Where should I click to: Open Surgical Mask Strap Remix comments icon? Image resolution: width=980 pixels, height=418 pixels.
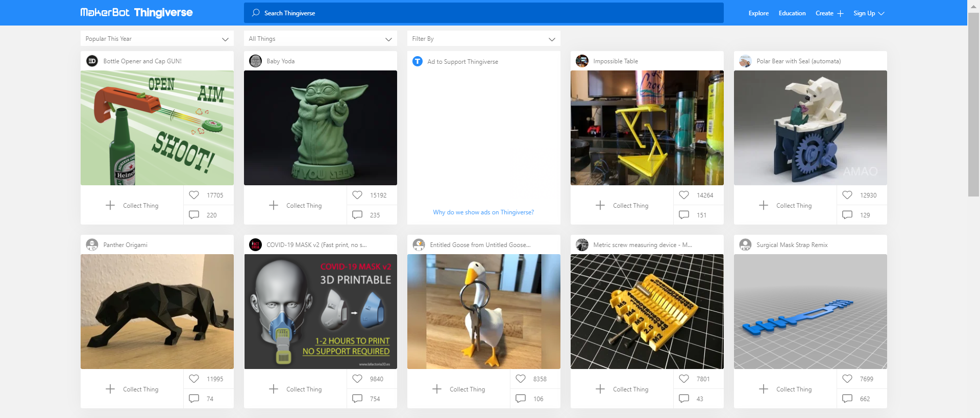[847, 399]
